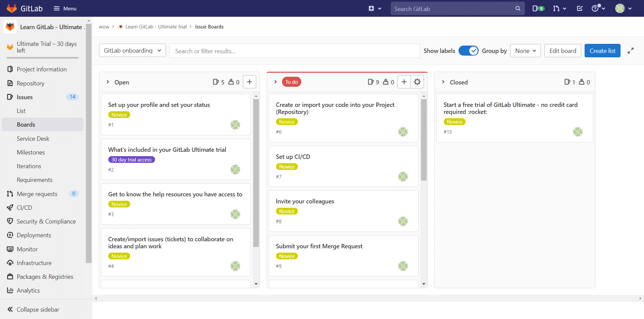Open issues counter icon in top bar

click(538, 8)
